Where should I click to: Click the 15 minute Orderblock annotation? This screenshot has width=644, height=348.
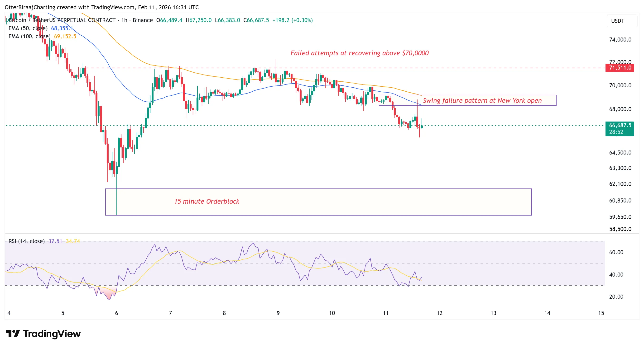click(x=207, y=201)
